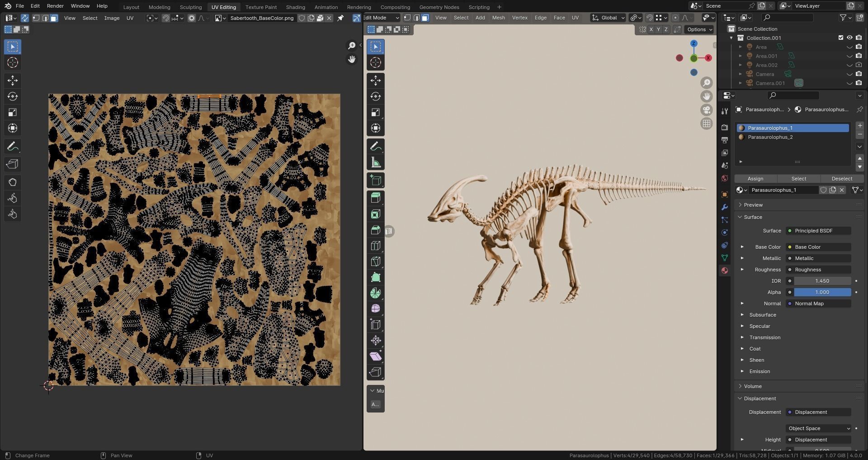Viewport: 868px width, 460px height.
Task: Select the Edge Slide tool
Action: coord(376,325)
